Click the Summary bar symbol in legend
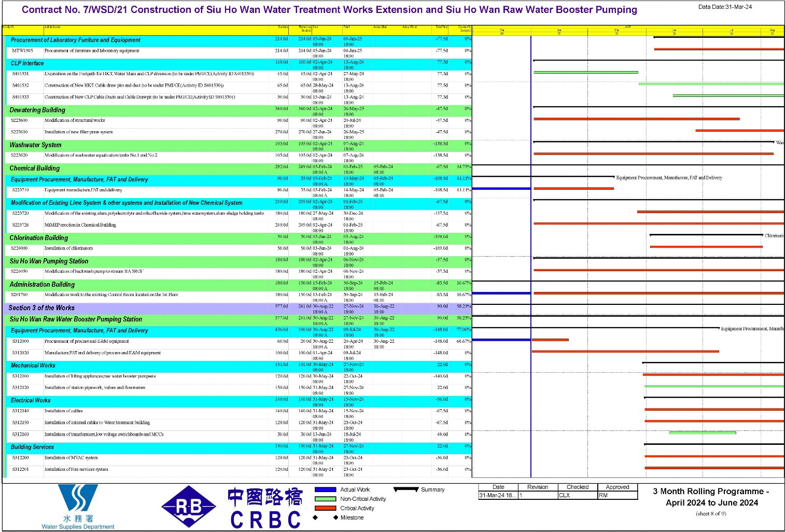Image resolution: width=786 pixels, height=532 pixels. pos(406,489)
